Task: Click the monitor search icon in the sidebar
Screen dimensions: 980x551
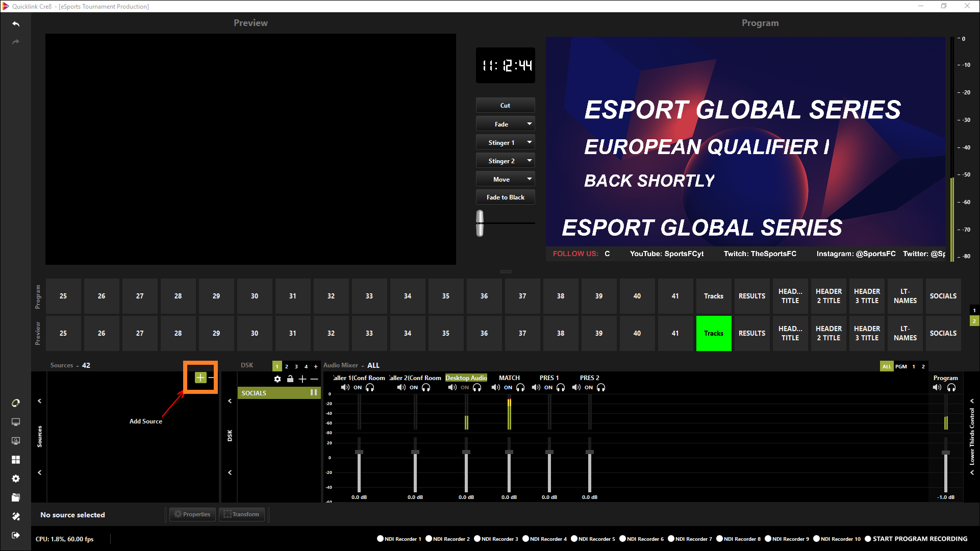Action: 16,441
